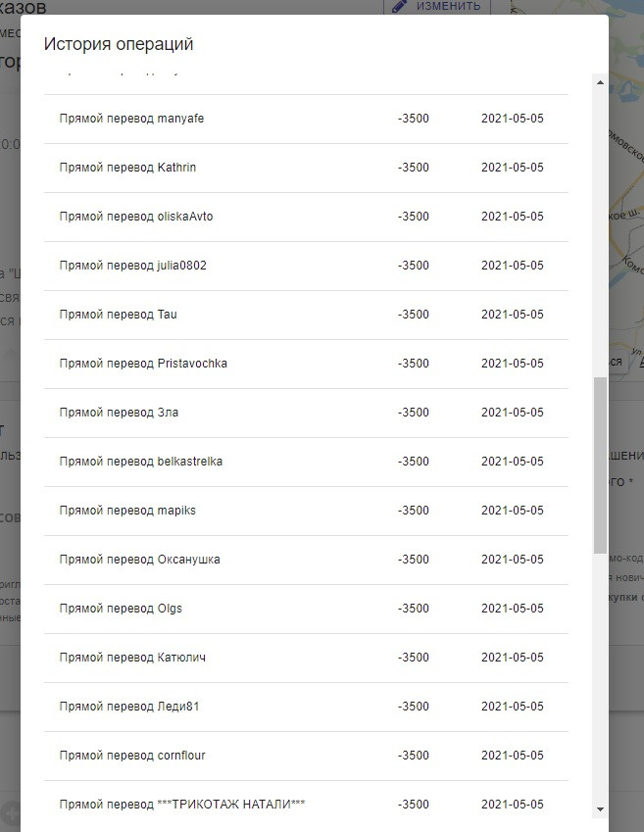Screen dimensions: 644x832
Task: Select the Olgs transfer row
Action: point(307,610)
